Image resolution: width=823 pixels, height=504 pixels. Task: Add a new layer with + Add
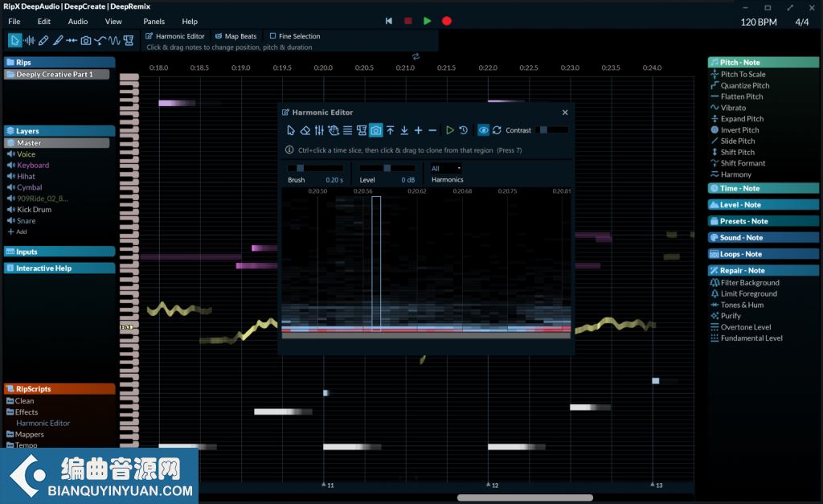pyautogui.click(x=17, y=232)
